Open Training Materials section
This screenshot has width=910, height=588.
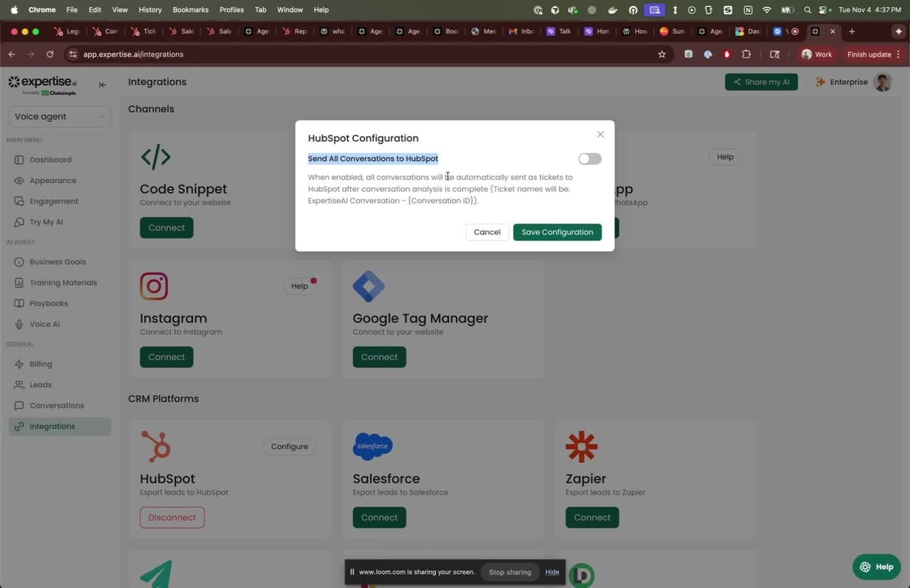[64, 283]
